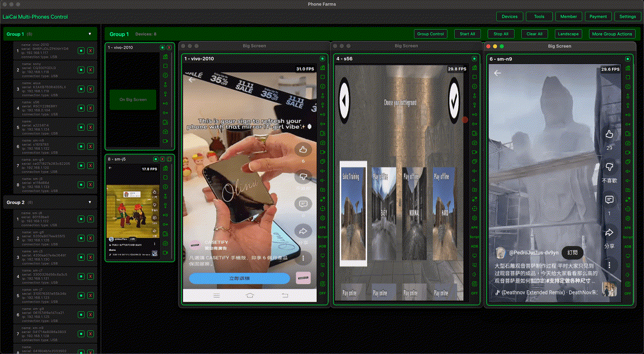The width and height of the screenshot is (644, 354).
Task: Open the Member menu
Action: click(x=568, y=17)
